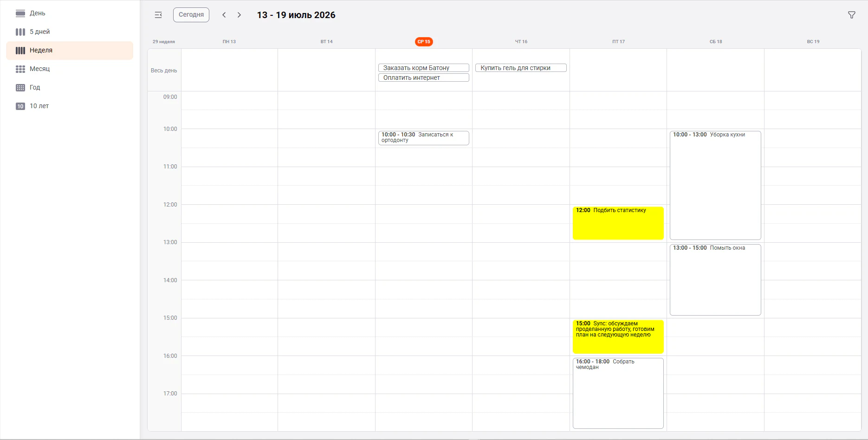This screenshot has height=440, width=868.
Task: Open the yellow Sync meeting event
Action: [x=618, y=336]
